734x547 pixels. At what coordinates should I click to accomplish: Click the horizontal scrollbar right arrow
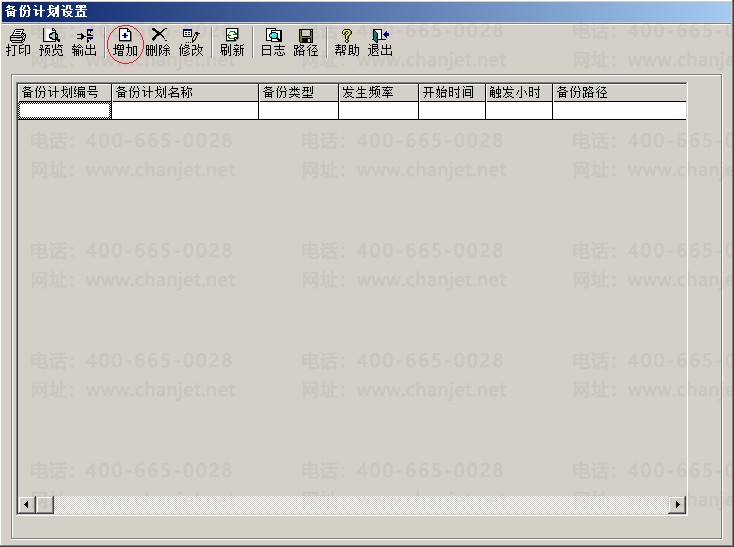tap(677, 504)
